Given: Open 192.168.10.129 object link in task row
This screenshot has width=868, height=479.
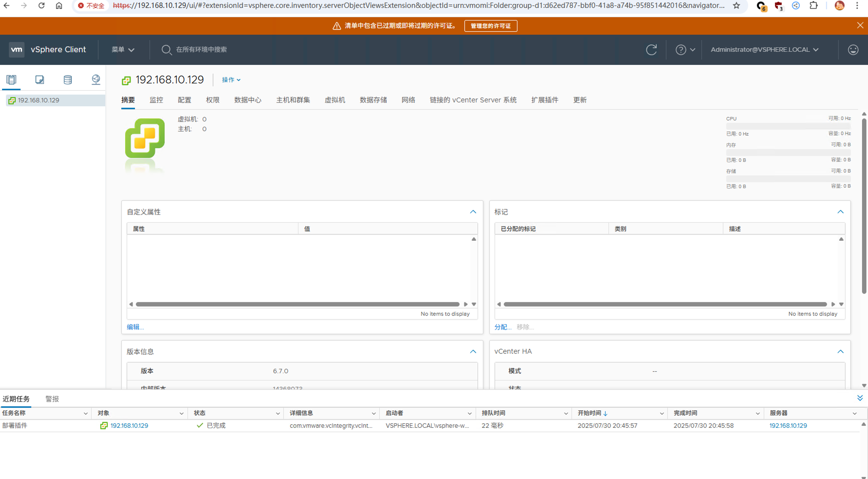Looking at the screenshot, I should 129,425.
